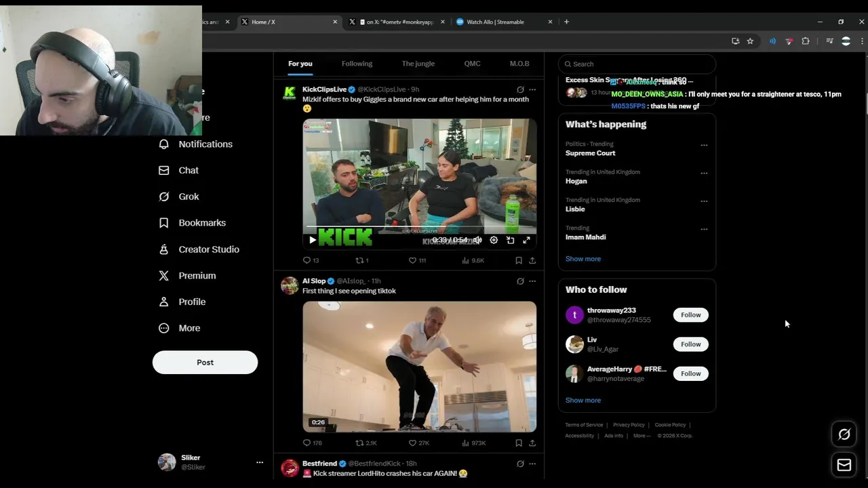Open Grok explain on KickClipsLive post
Screen dimensions: 868x488
(520, 89)
